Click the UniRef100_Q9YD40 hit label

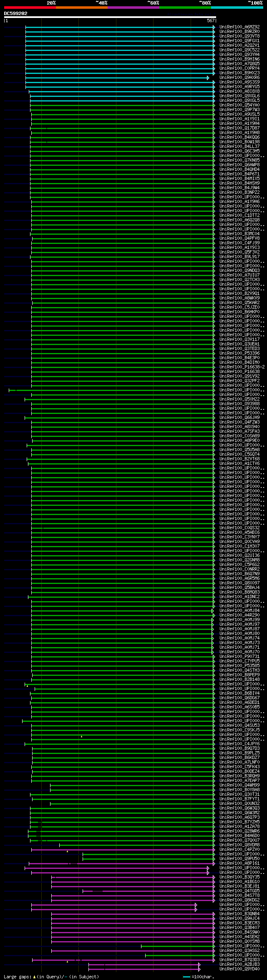239,969
